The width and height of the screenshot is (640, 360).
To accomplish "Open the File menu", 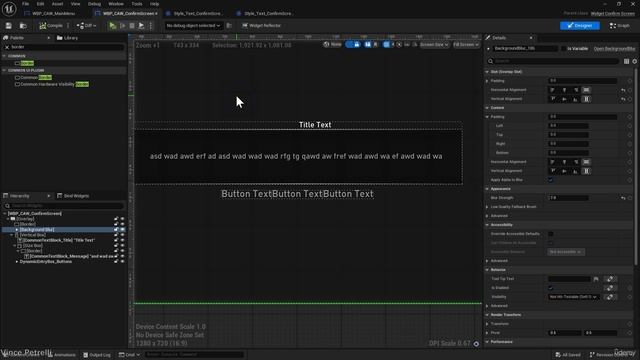I will [x=25, y=4].
